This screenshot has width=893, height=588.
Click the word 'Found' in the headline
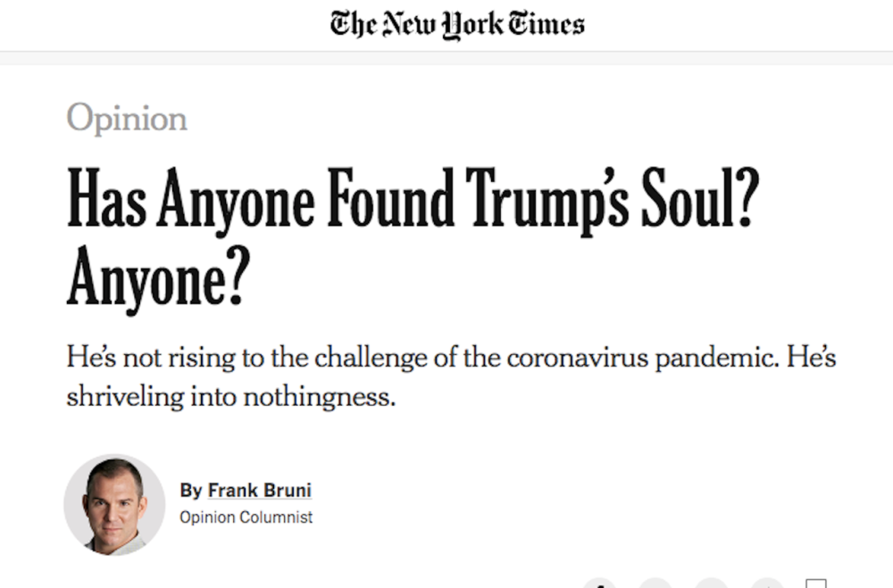[x=391, y=197]
